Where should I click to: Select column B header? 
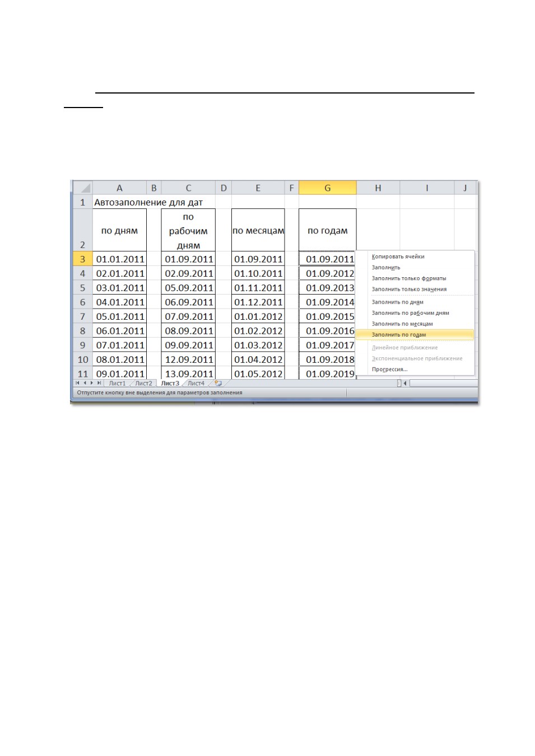point(154,188)
